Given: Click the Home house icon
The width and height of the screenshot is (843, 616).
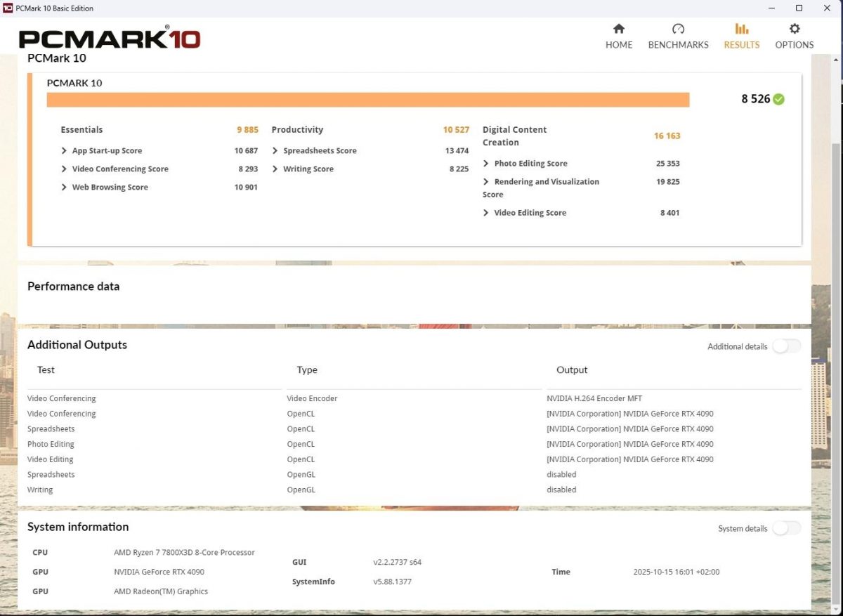Looking at the screenshot, I should coord(619,28).
